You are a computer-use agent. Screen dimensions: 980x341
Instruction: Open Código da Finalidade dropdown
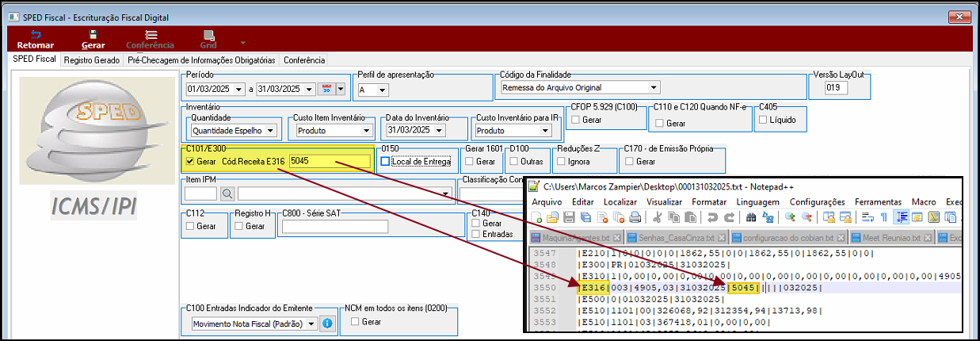(x=654, y=87)
